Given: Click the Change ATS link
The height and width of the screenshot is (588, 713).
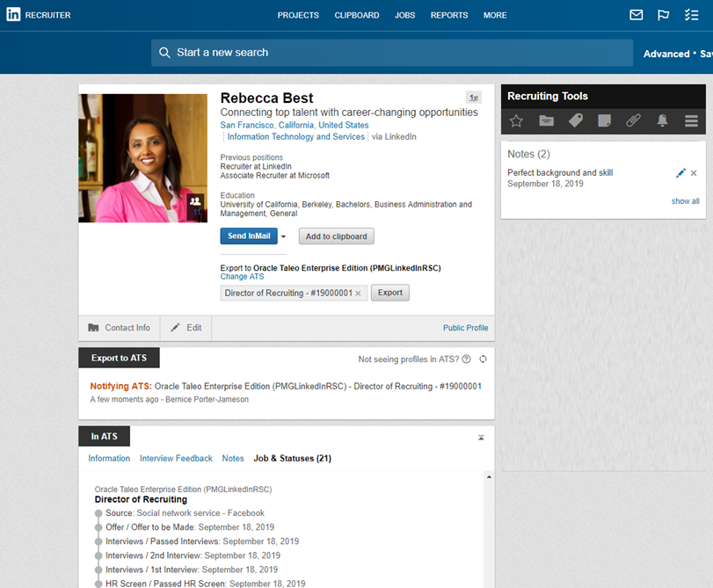Looking at the screenshot, I should (x=242, y=277).
